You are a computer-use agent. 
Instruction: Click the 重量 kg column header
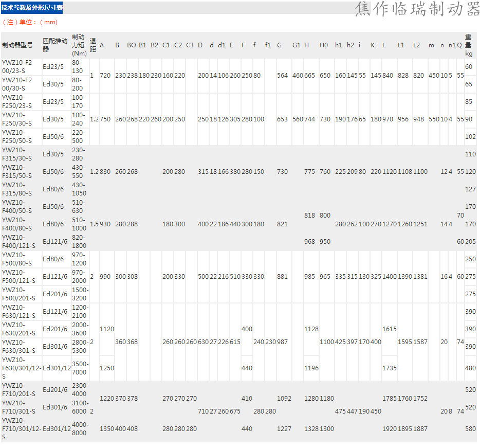469,45
